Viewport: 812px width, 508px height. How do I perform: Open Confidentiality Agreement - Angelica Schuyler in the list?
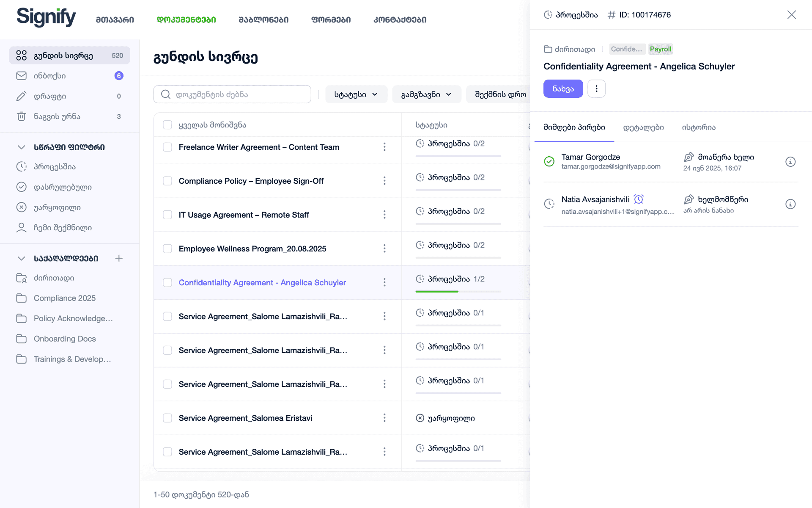coord(262,282)
